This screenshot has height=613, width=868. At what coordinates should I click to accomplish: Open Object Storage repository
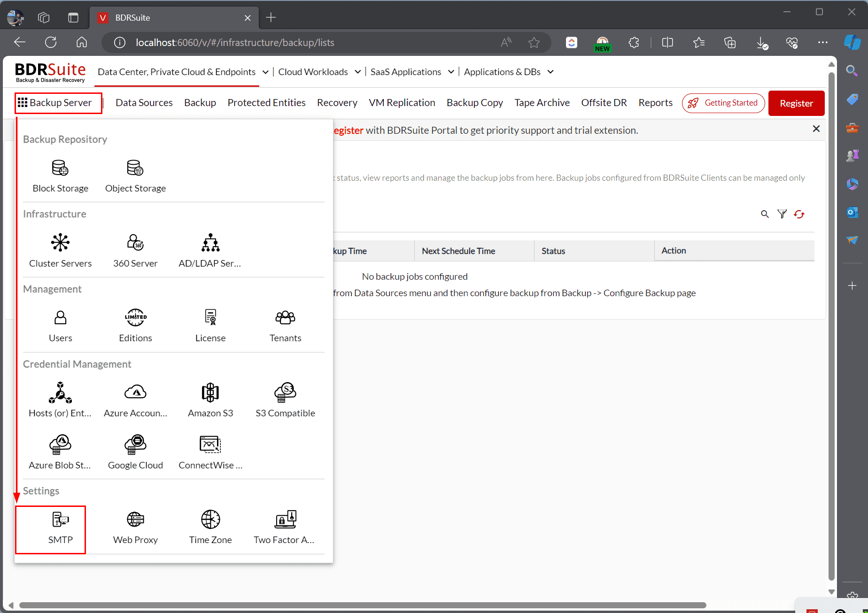click(x=135, y=176)
